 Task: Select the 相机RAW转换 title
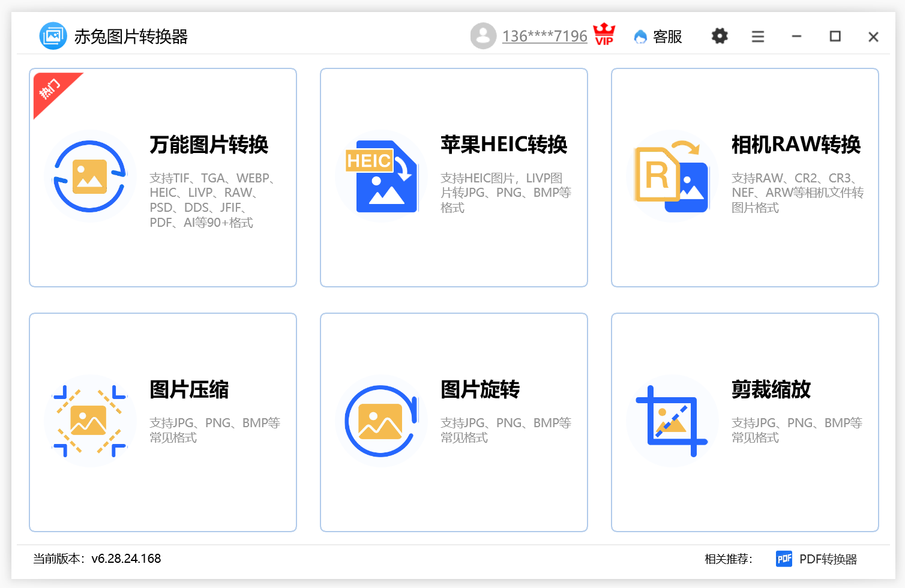click(x=796, y=145)
